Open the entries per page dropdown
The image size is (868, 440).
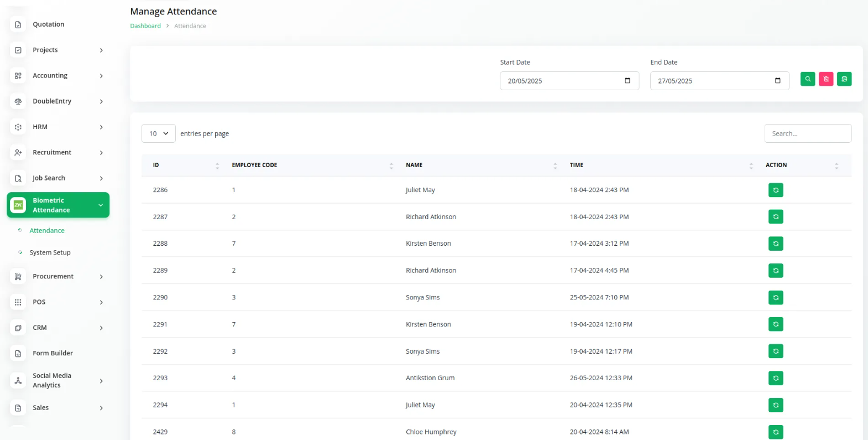tap(159, 133)
